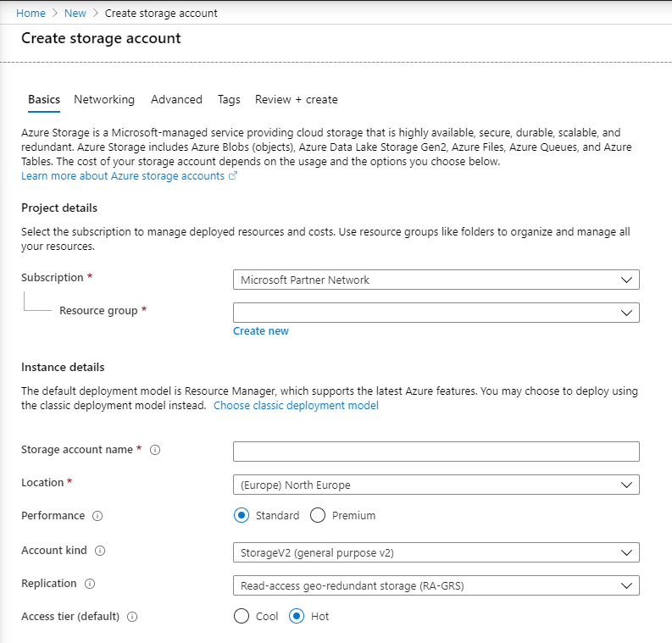672x643 pixels.
Task: Click external link icon after Learn more
Action: pos(233,175)
